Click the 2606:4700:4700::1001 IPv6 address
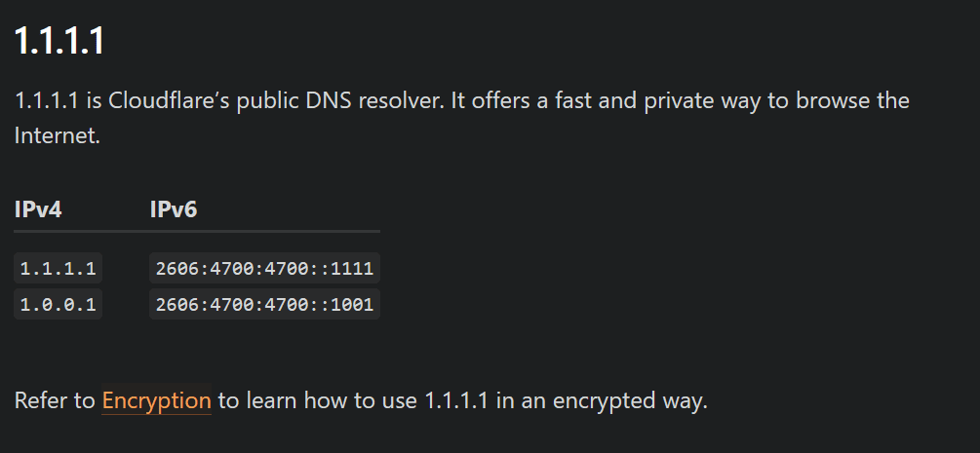 [x=264, y=304]
